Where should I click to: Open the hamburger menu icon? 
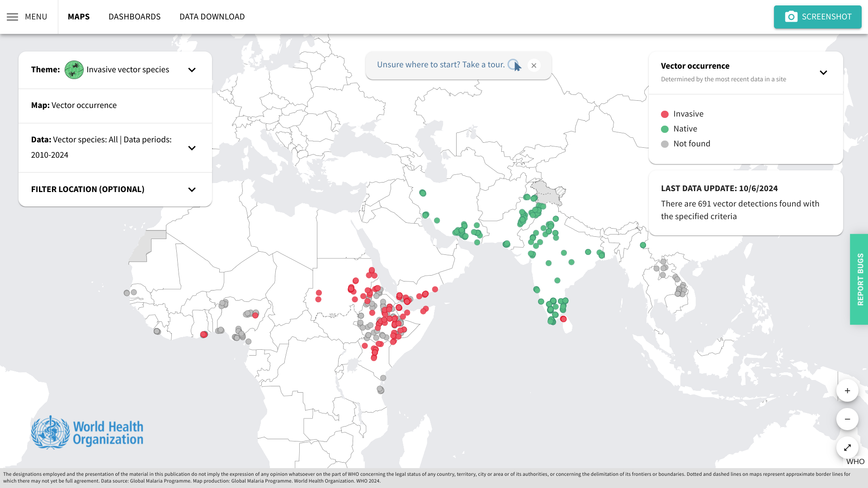coord(13,17)
